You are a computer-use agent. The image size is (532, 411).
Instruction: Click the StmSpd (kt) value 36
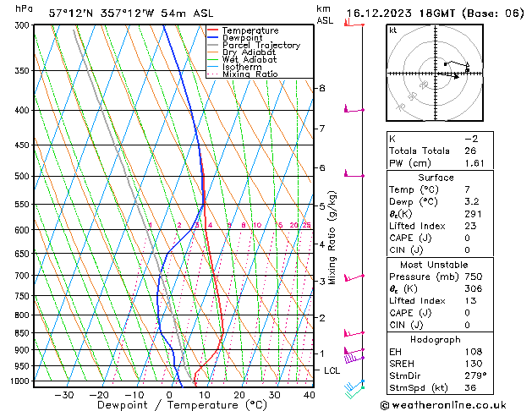coord(470,387)
